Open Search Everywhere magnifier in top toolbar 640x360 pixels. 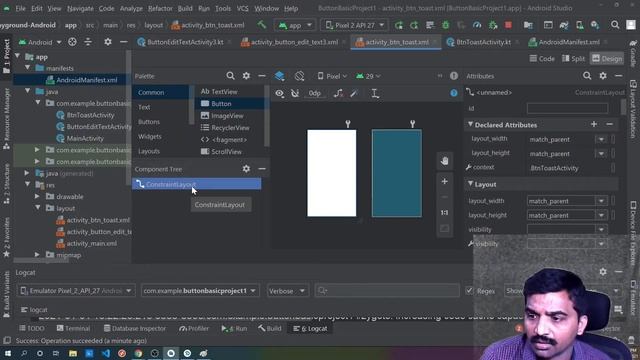click(615, 25)
